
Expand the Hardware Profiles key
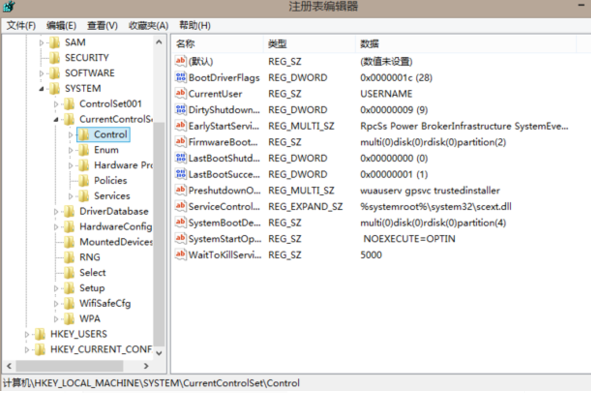point(70,166)
